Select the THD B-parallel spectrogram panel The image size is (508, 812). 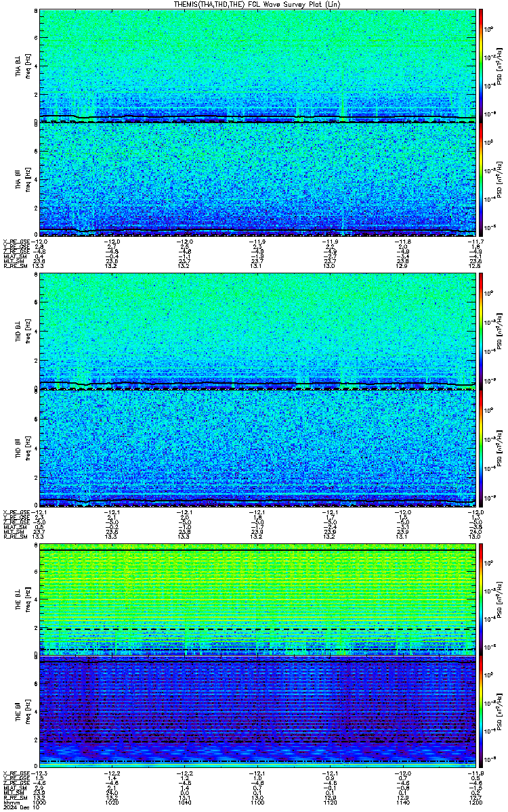258,447
